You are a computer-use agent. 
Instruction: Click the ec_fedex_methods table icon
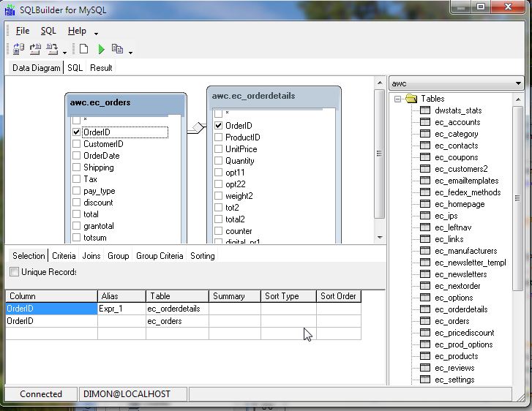coord(424,192)
